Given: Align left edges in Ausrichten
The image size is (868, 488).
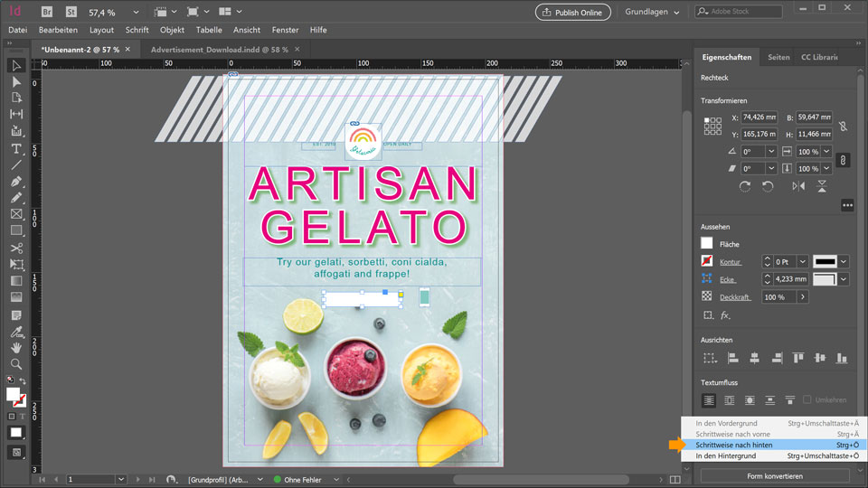Looking at the screenshot, I should pos(732,358).
